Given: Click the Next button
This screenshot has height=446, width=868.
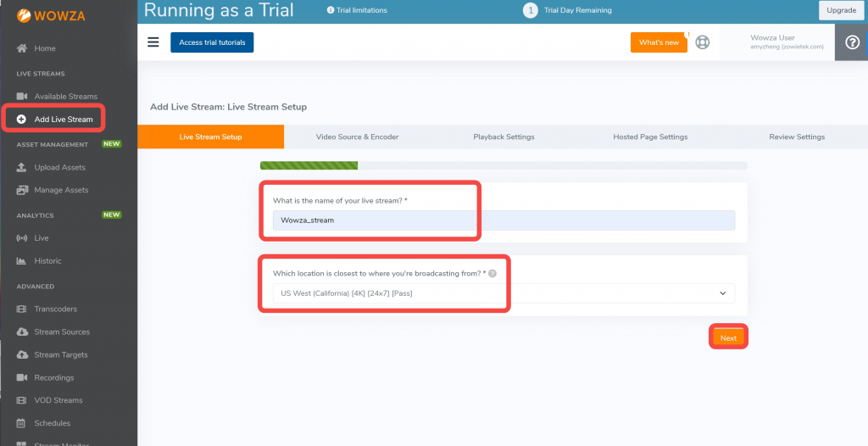Looking at the screenshot, I should point(728,338).
